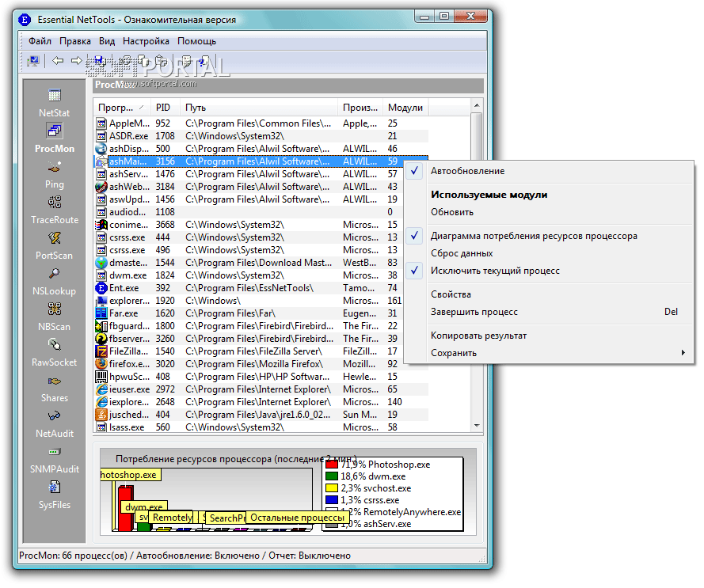Image resolution: width=704 pixels, height=588 pixels.
Task: Select the ASDR.exe process row
Action: (x=261, y=136)
